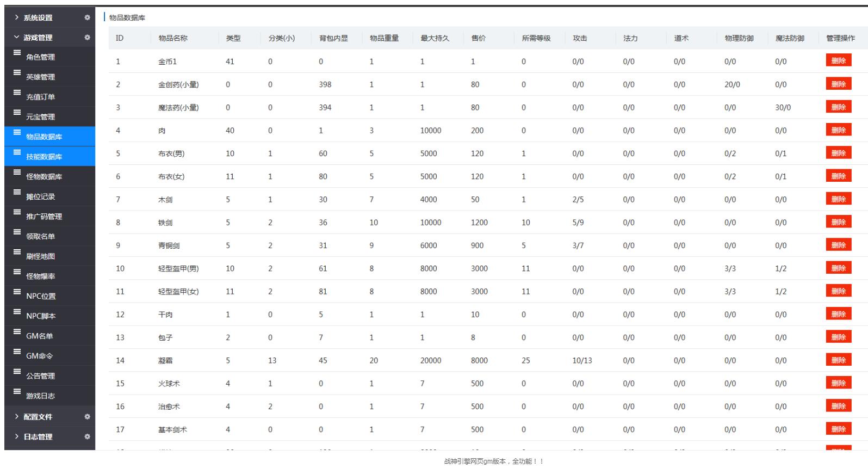This screenshot has width=868, height=468.
Task: Delete the 金币1 item row
Action: click(838, 61)
